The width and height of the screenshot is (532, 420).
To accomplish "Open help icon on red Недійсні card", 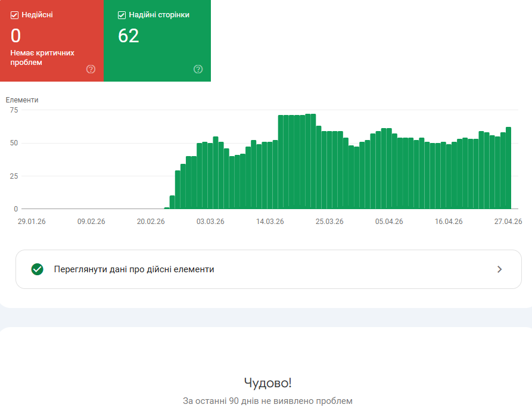I will (91, 69).
